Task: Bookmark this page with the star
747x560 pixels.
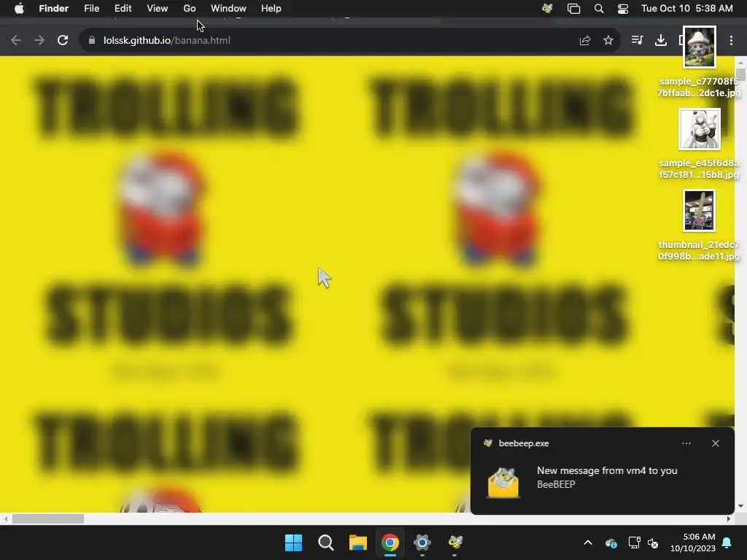Action: coord(608,41)
